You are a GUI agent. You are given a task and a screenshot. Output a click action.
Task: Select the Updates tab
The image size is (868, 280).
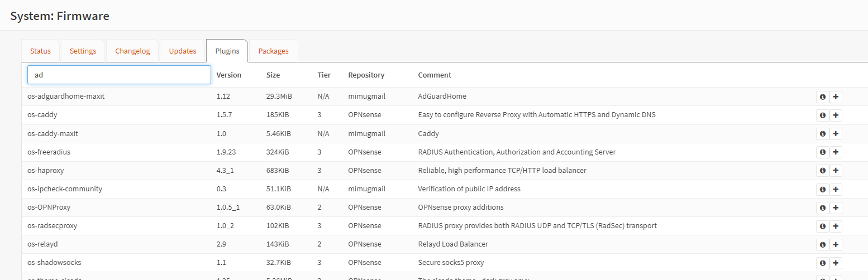point(183,51)
